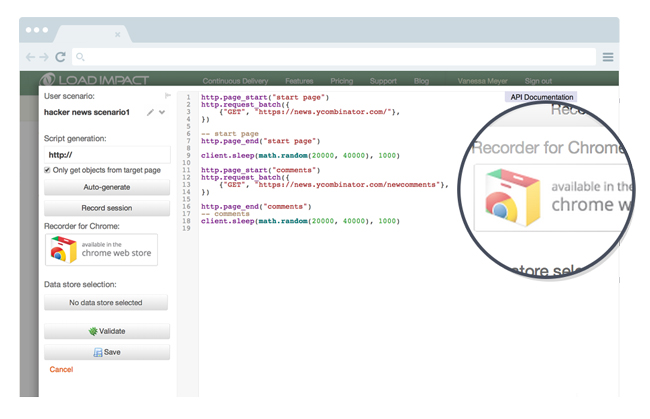Viewport: 650px width, 419px height.
Task: Select the hacker news scenario1 name
Action: [87, 112]
